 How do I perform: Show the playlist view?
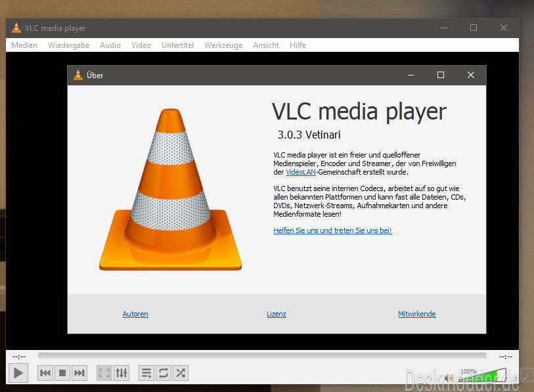[x=146, y=373]
